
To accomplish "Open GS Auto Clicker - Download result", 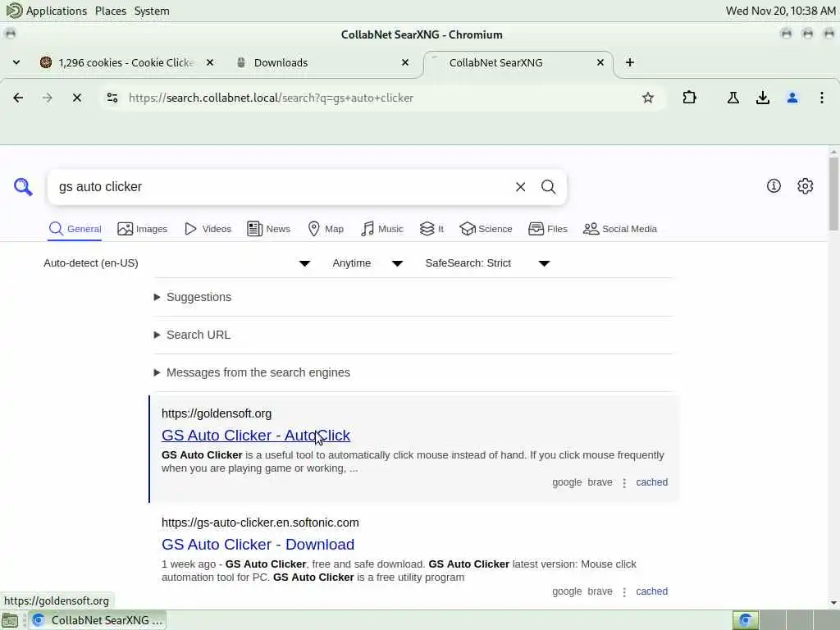I will coord(258,545).
